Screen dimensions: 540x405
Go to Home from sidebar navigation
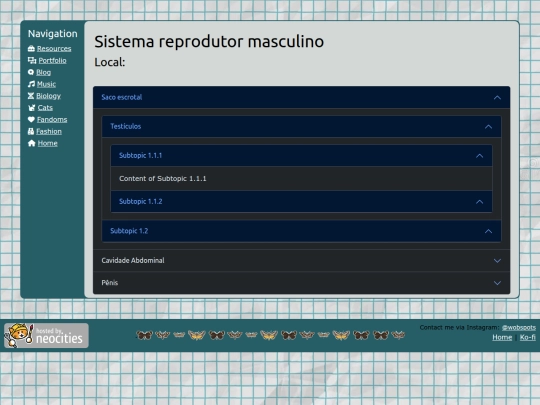(48, 143)
